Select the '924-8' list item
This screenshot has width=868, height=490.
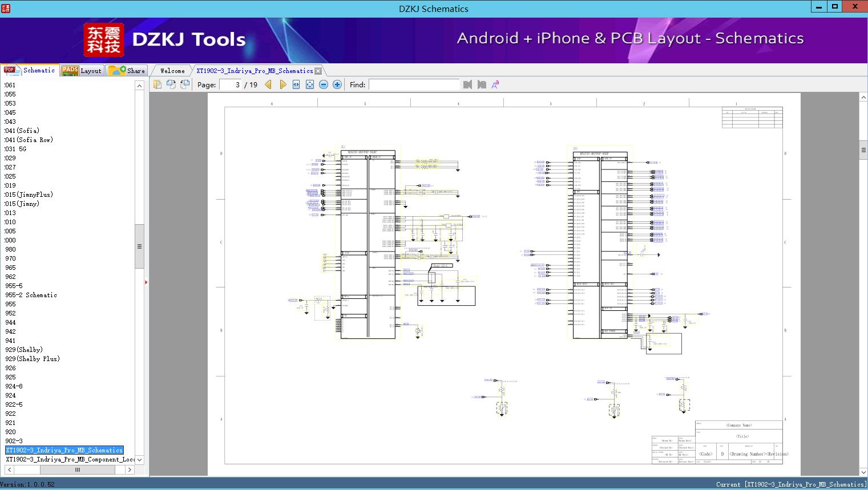click(x=14, y=386)
